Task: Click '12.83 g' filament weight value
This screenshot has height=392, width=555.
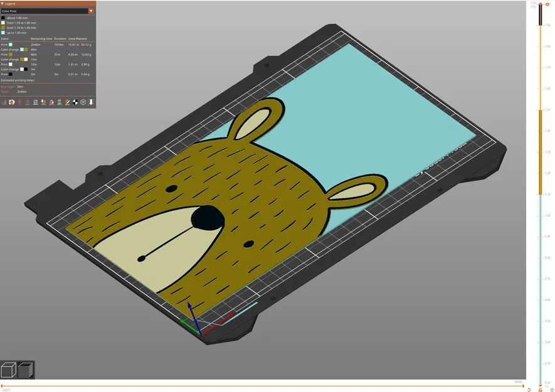Action: pyautogui.click(x=86, y=55)
